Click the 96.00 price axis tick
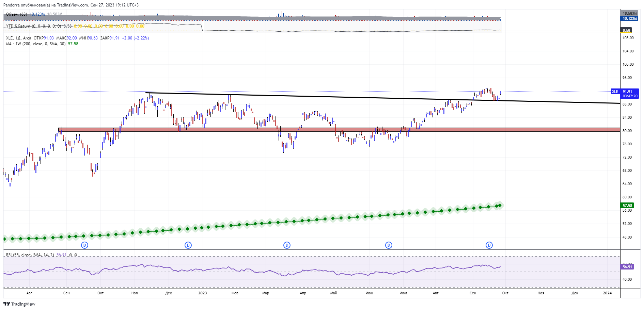644x310 pixels. click(x=627, y=78)
